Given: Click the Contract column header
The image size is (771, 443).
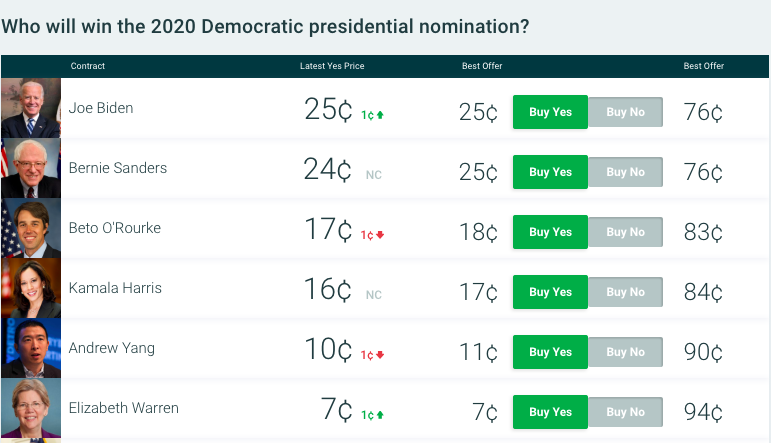Looking at the screenshot, I should pos(88,66).
